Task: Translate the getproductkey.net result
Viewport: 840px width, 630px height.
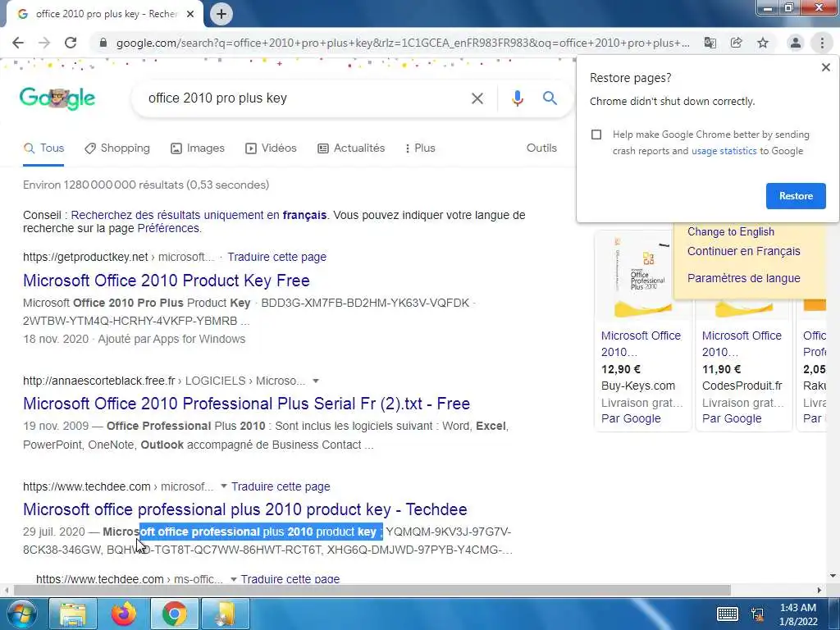Action: [277, 257]
